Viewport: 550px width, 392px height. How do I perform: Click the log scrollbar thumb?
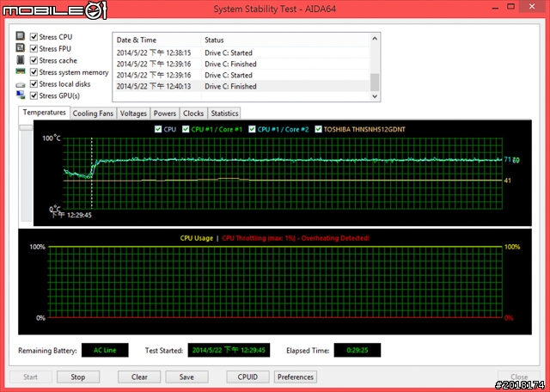point(375,83)
